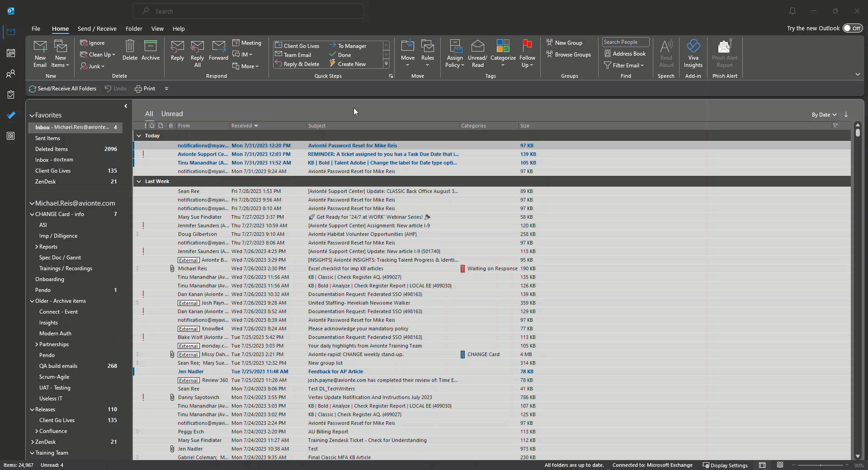Collapse the Last Week group
Screen dimensions: 868x470
(x=139, y=181)
